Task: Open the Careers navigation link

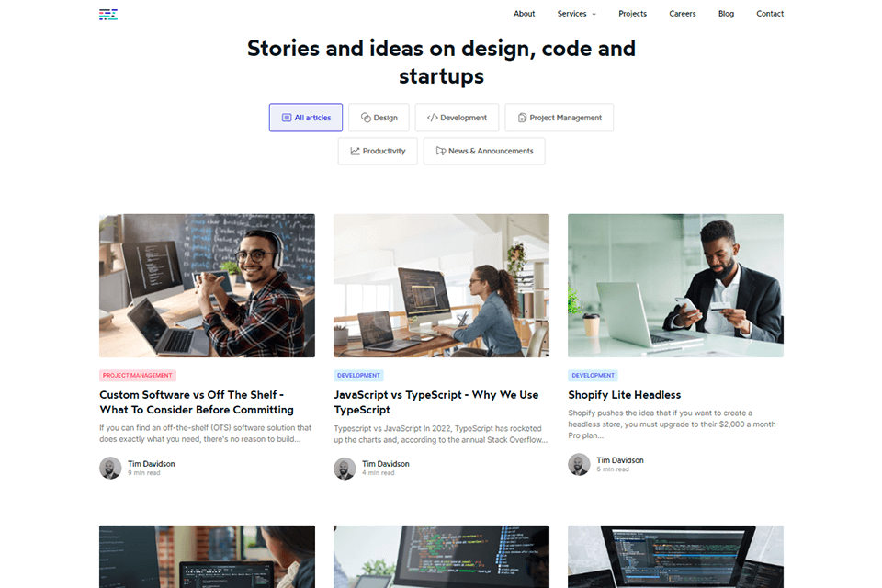Action: pyautogui.click(x=683, y=14)
